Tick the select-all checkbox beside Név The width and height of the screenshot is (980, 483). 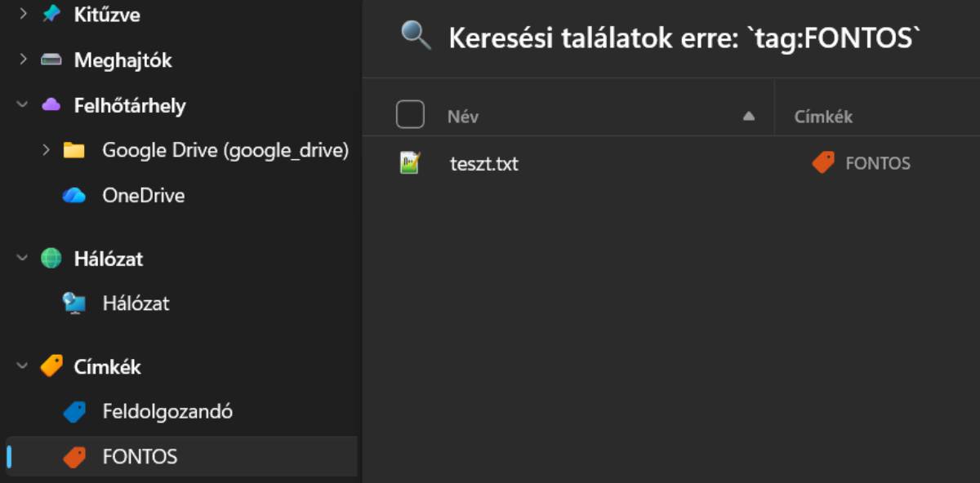click(x=410, y=114)
